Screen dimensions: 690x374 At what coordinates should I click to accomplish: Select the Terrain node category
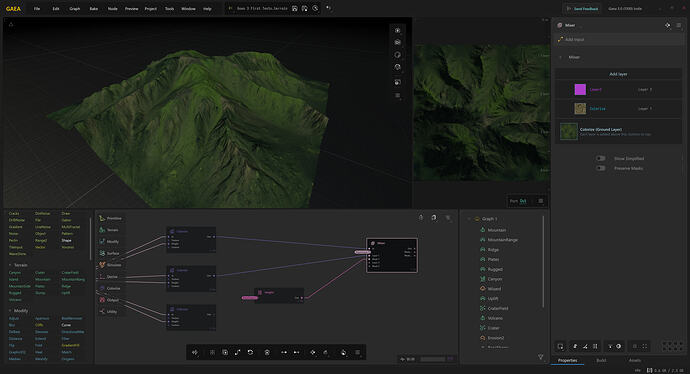pos(109,230)
